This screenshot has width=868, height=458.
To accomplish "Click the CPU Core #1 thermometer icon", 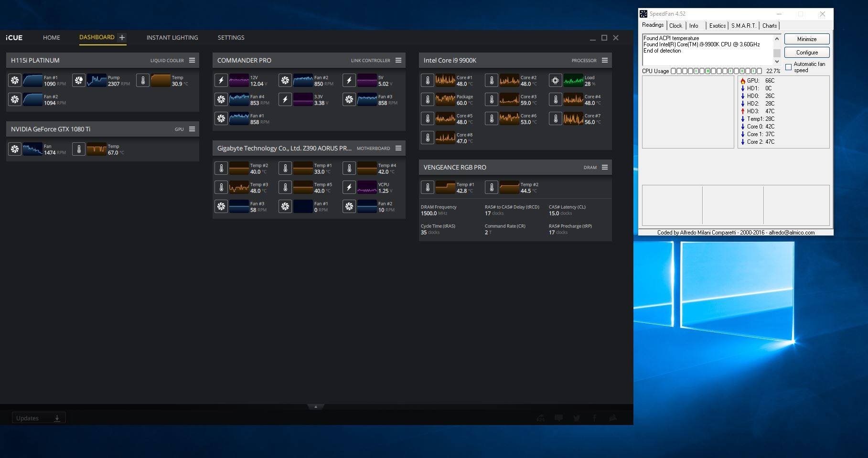I will coord(428,80).
